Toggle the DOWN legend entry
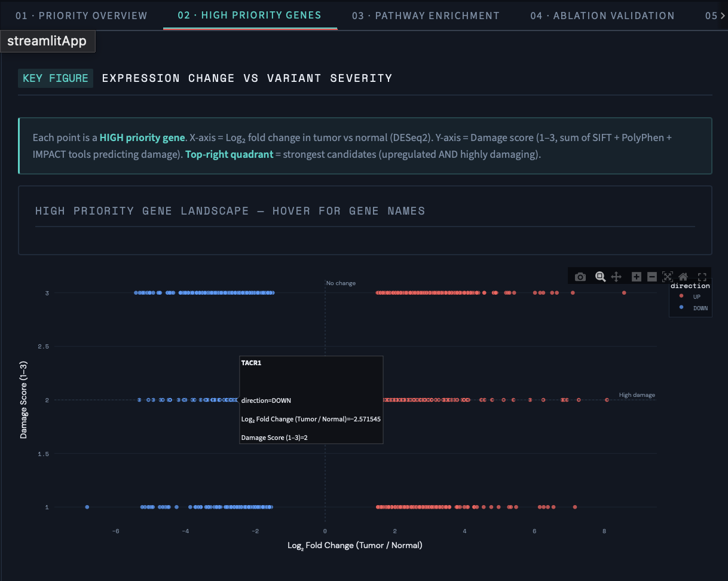The image size is (728, 581). [692, 308]
